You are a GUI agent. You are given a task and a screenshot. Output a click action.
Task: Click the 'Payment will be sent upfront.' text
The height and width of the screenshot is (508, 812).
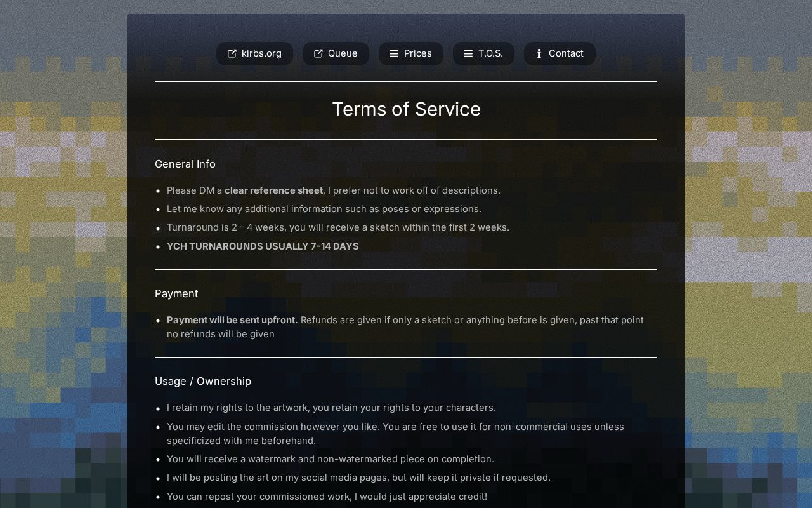232,320
